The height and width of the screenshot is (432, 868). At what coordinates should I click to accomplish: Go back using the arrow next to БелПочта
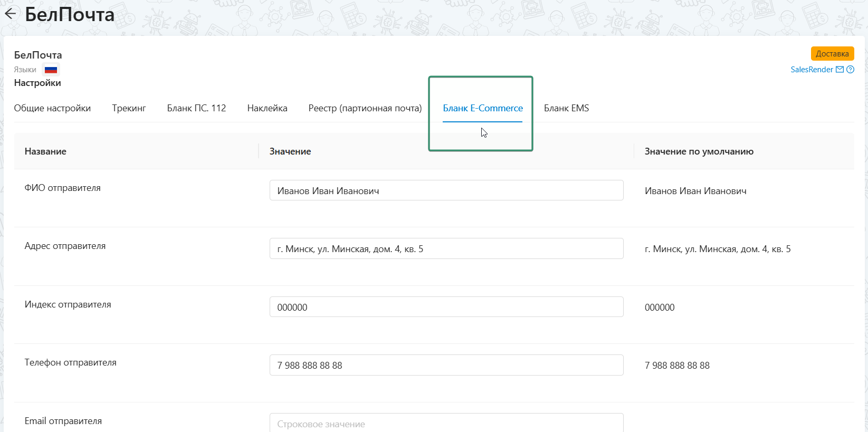[10, 14]
